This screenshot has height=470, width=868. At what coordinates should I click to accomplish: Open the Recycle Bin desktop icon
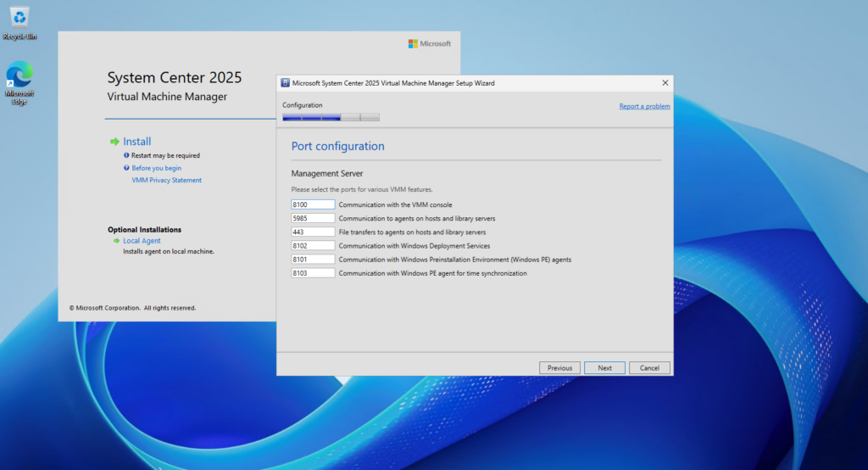pyautogui.click(x=20, y=23)
